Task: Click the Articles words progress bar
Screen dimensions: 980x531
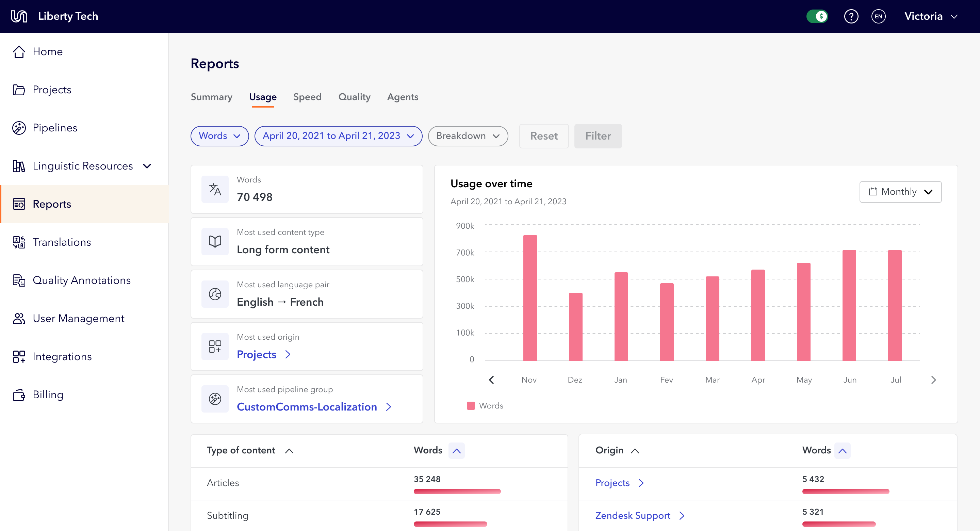Action: 457,492
